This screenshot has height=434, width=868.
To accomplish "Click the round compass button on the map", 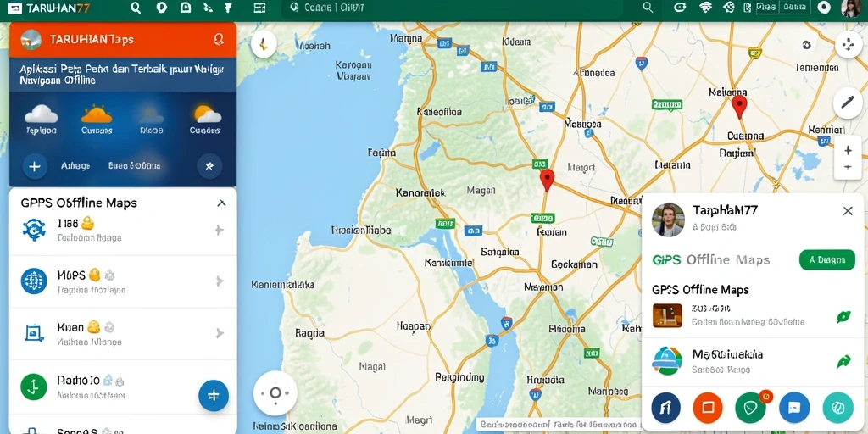I will click(x=264, y=44).
